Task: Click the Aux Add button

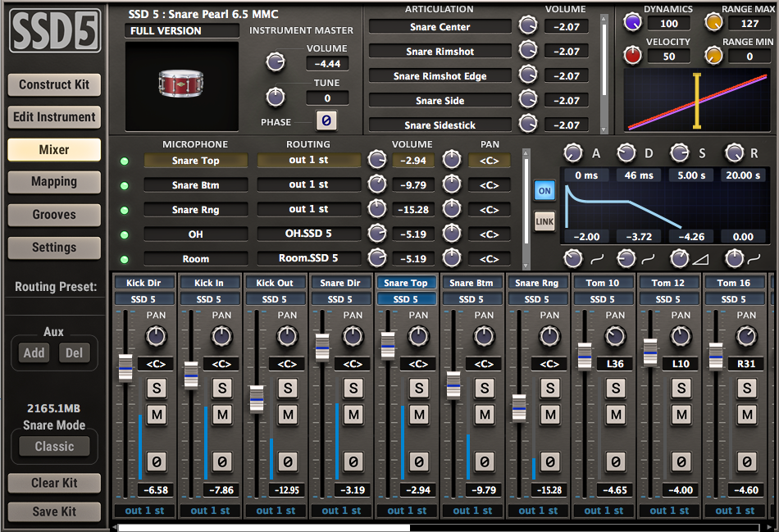Action: [34, 352]
